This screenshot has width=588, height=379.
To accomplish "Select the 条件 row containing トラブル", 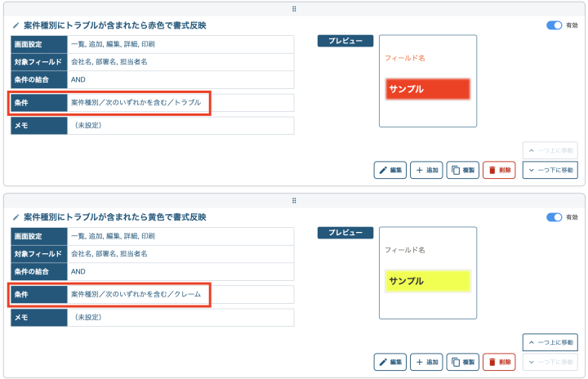I will click(110, 103).
